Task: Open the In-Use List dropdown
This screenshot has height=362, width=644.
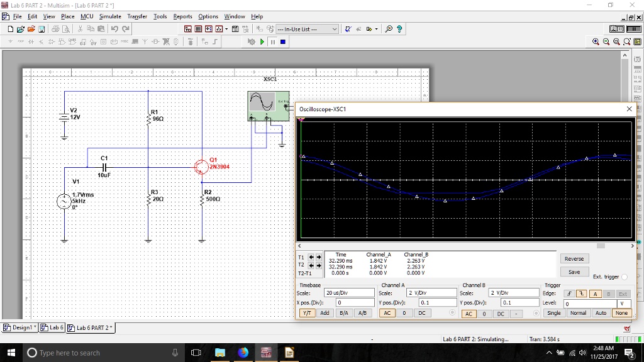Action: click(335, 29)
